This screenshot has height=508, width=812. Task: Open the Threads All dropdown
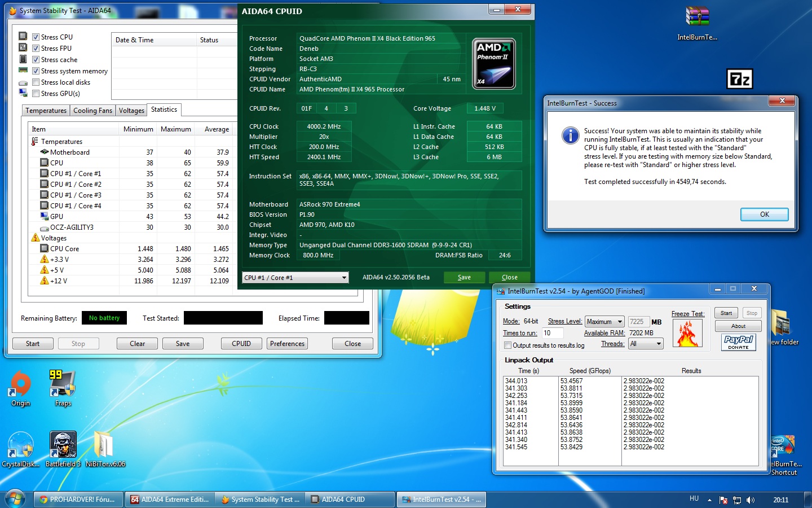click(x=646, y=344)
